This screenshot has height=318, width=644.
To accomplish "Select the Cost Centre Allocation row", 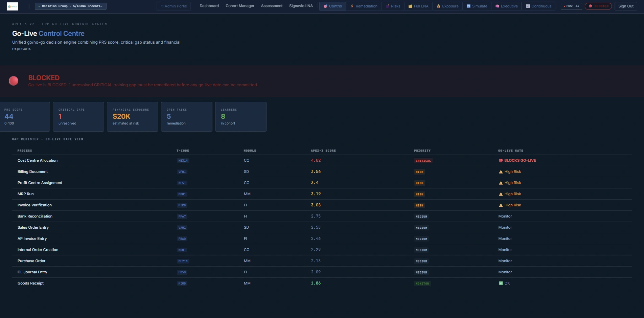I will (322, 160).
